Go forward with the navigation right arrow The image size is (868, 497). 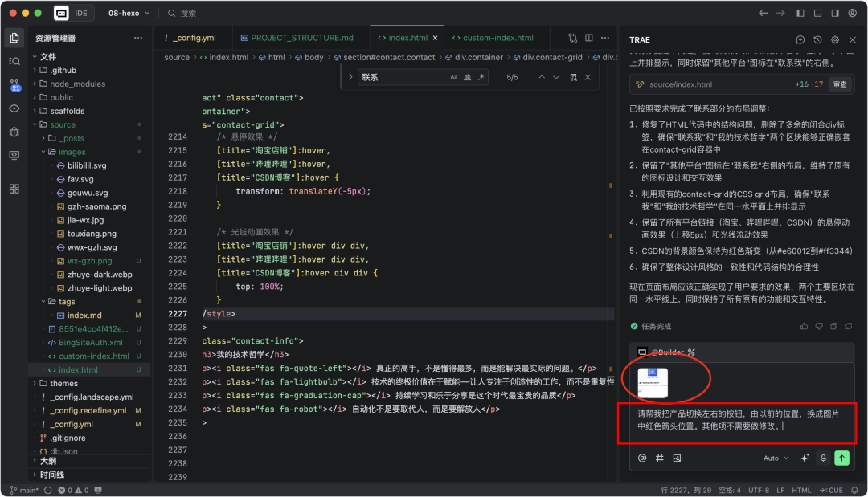(780, 13)
